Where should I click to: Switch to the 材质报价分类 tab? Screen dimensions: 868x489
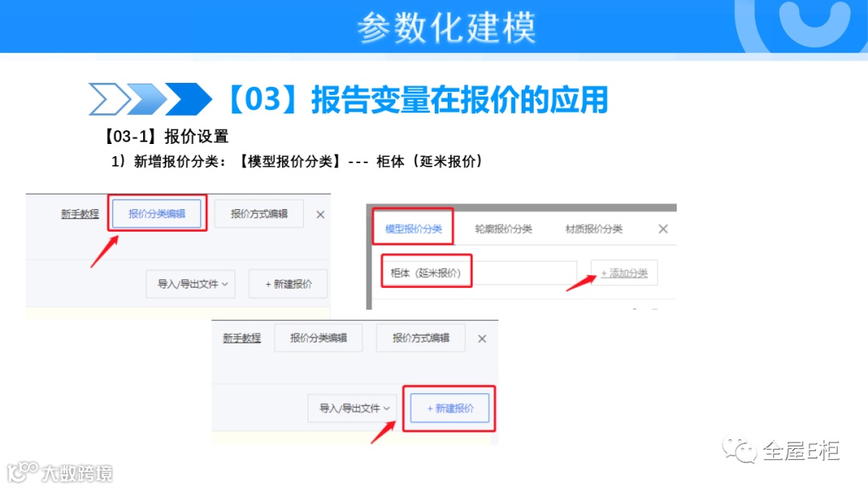pos(593,228)
